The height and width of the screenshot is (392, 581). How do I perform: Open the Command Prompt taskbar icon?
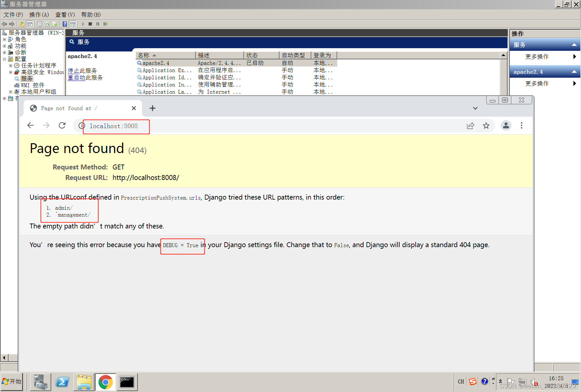click(x=127, y=382)
